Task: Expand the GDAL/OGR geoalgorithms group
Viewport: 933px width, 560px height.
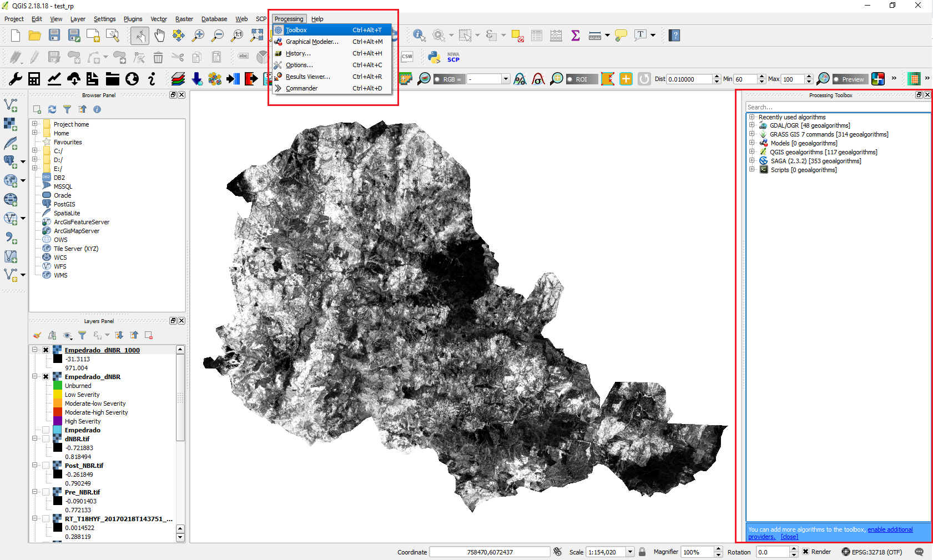Action: tap(752, 125)
